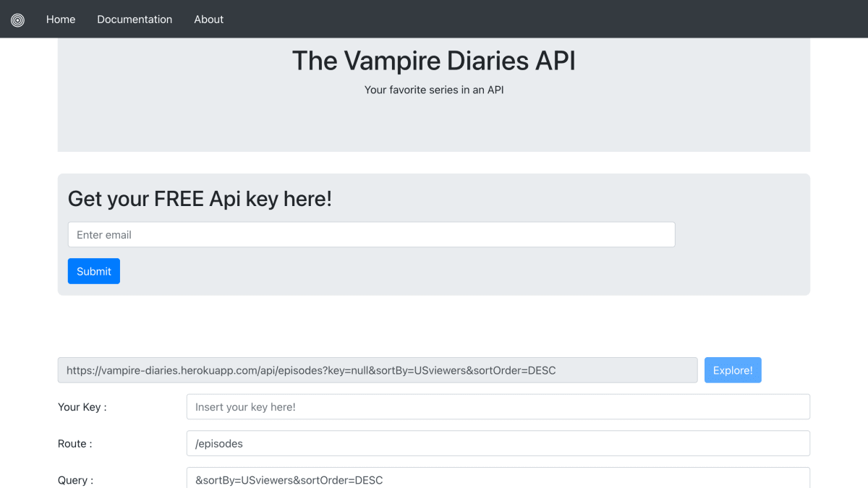Click the 'Your Key :' label

tap(82, 407)
